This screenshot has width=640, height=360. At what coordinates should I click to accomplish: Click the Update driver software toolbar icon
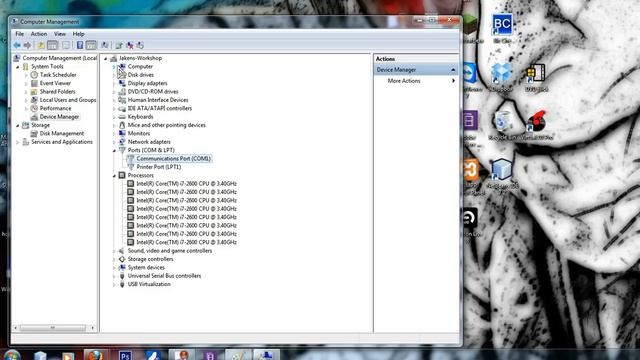point(119,45)
